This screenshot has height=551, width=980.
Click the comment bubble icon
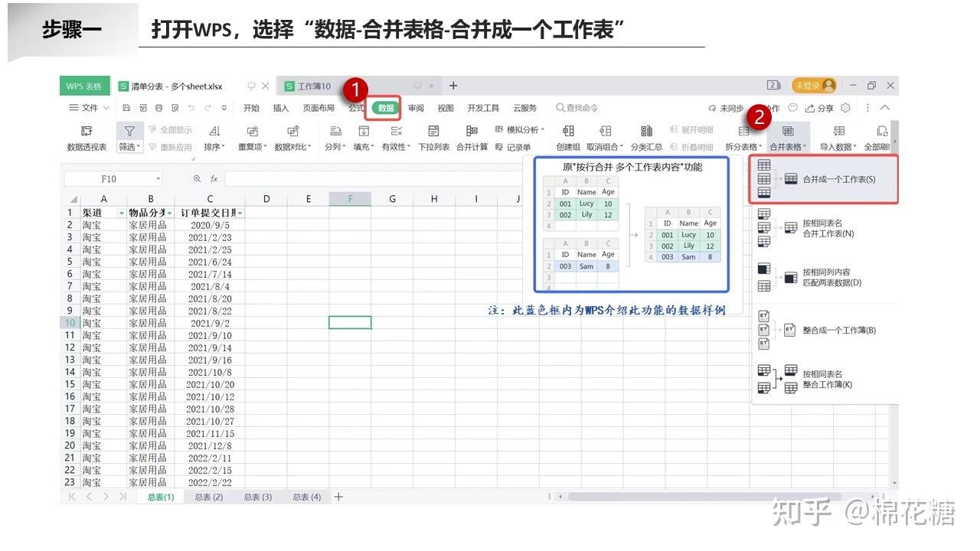792,108
